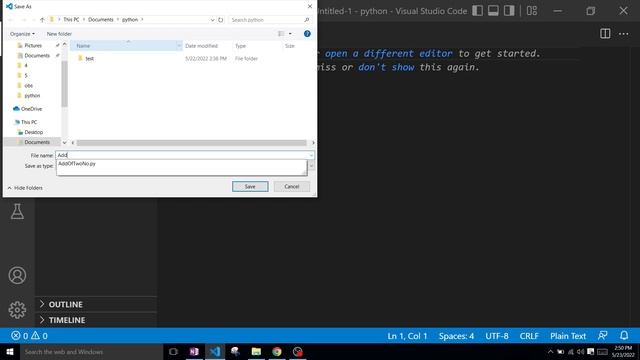Collapse with Hide Folders
This screenshot has width=640, height=360.
(x=25, y=188)
